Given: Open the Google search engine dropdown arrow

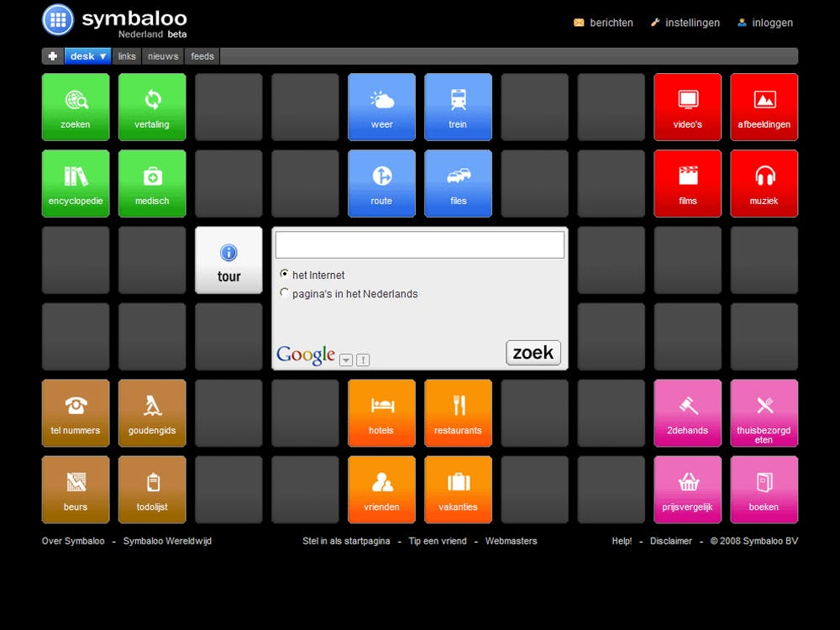Looking at the screenshot, I should click(x=346, y=360).
